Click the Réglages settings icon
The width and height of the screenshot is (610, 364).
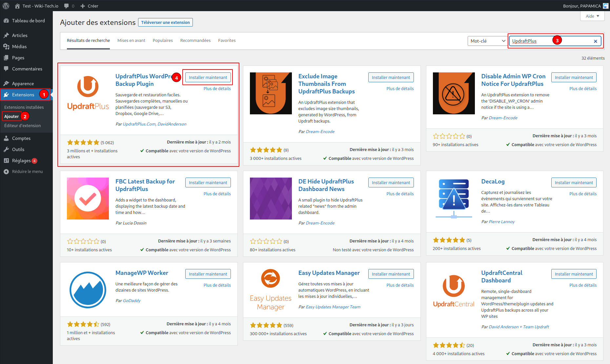(6, 161)
